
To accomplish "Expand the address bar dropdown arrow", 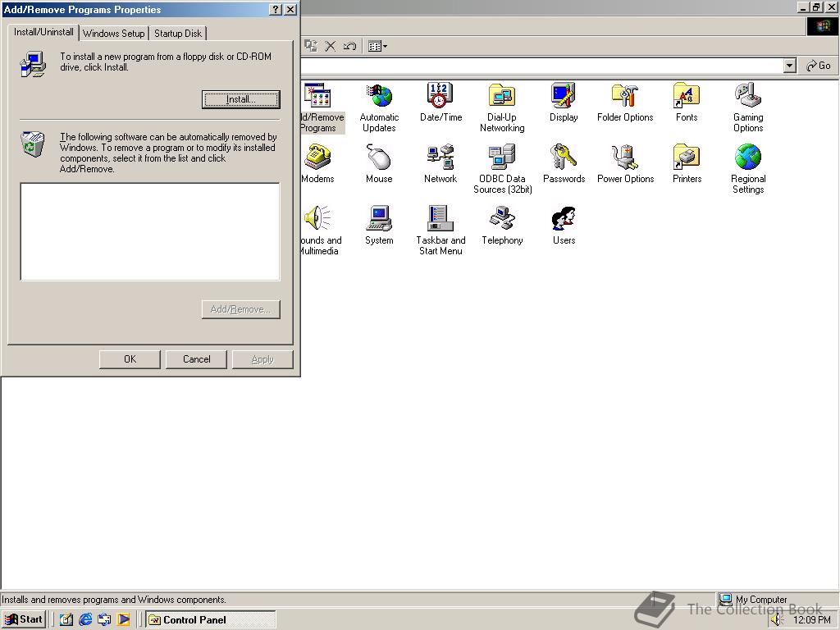I will coord(789,66).
